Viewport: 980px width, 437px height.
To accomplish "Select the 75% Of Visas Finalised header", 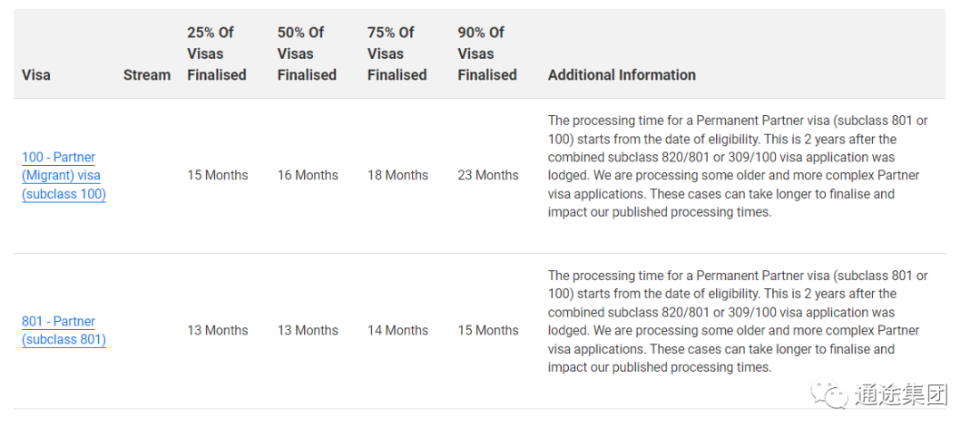I will (x=397, y=53).
